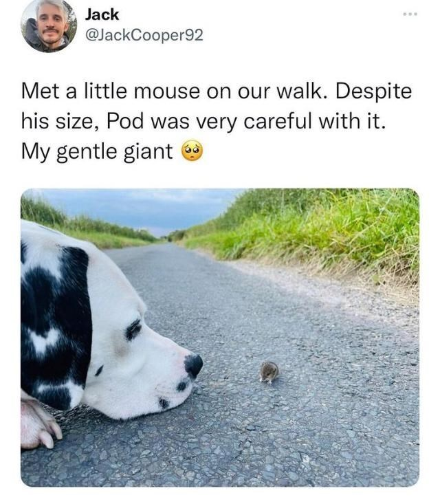Click the tiny mouse in the photo
This screenshot has height=504, width=440.
[269, 372]
